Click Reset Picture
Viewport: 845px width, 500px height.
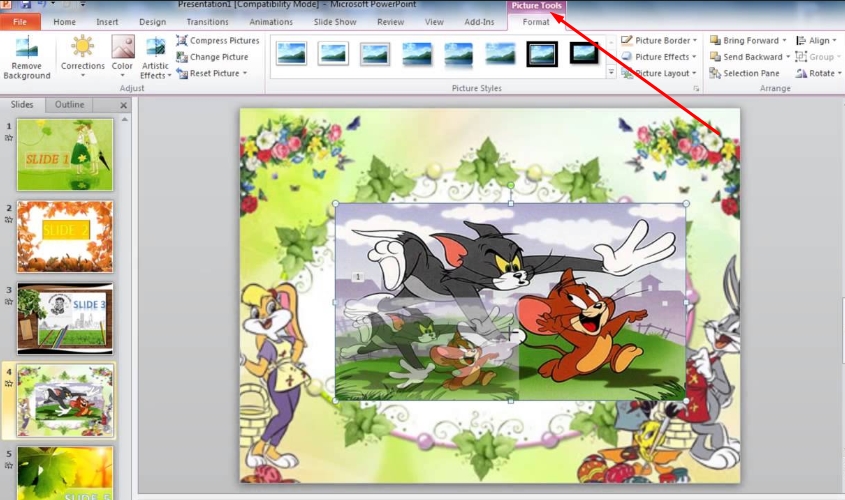pyautogui.click(x=208, y=73)
